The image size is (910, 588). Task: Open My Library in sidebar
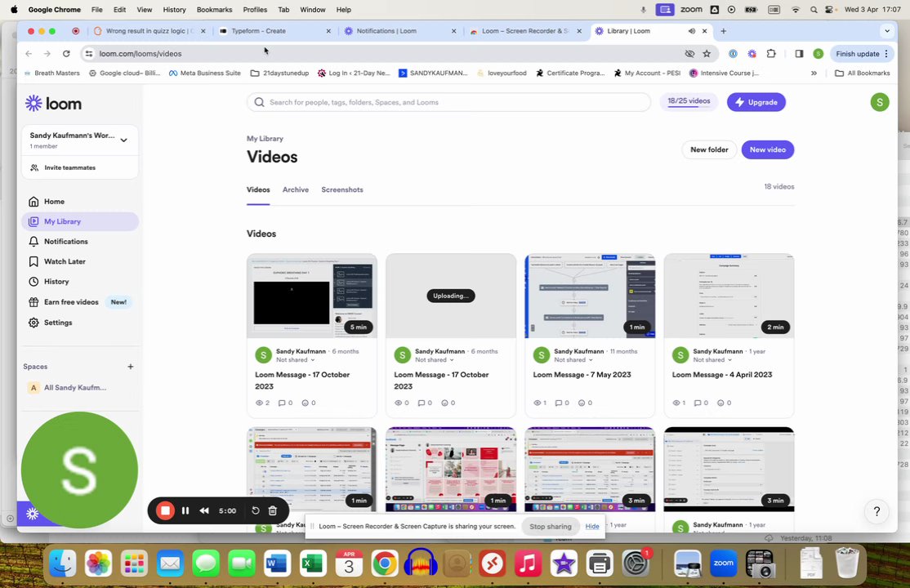[80, 221]
